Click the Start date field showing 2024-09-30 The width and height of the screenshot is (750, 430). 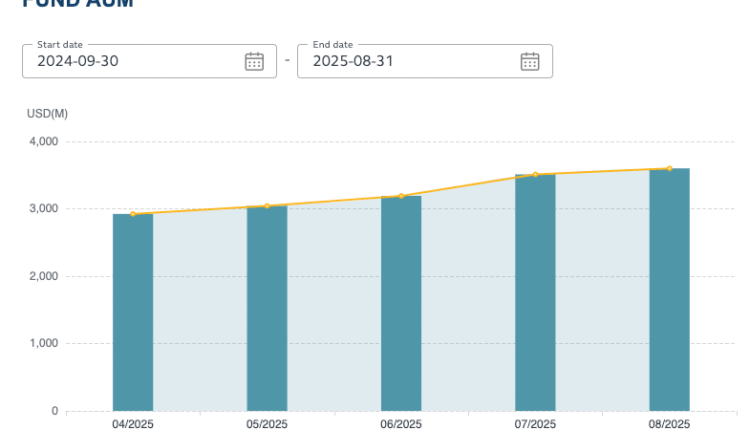130,61
